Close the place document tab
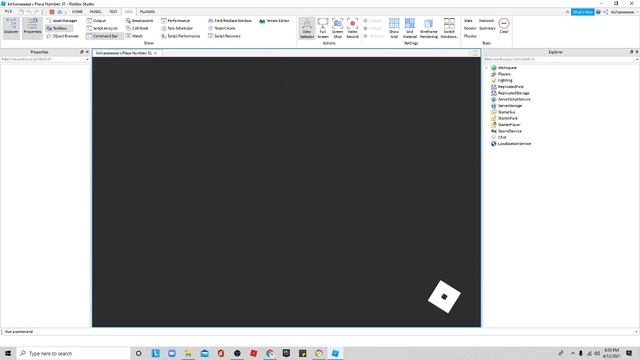The width and height of the screenshot is (640, 360). click(156, 53)
